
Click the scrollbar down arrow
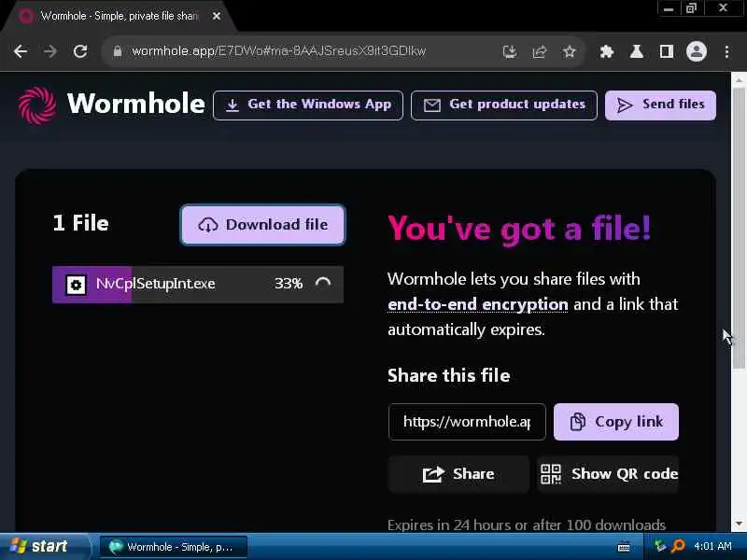pos(739,524)
